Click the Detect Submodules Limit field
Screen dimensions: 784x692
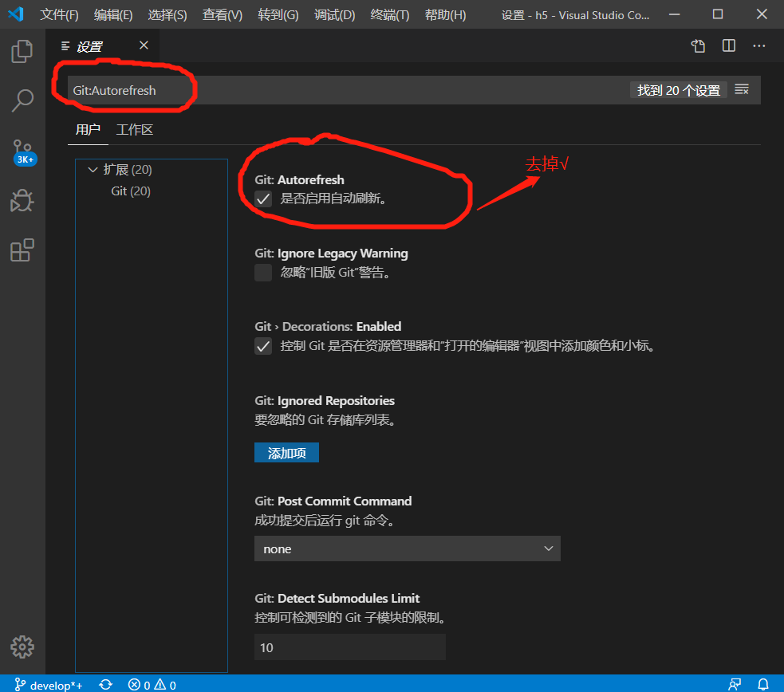350,647
